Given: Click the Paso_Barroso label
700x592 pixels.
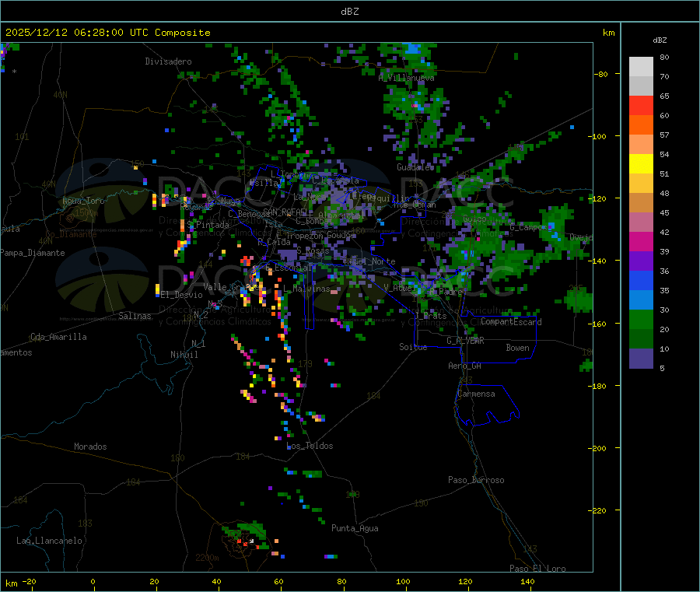Looking at the screenshot, I should click(476, 480).
